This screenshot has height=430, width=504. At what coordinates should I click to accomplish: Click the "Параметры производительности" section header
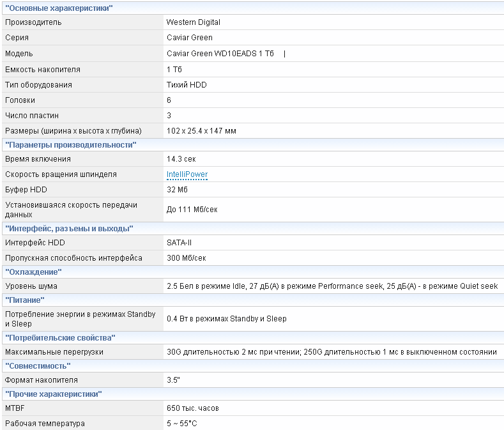pyautogui.click(x=70, y=145)
